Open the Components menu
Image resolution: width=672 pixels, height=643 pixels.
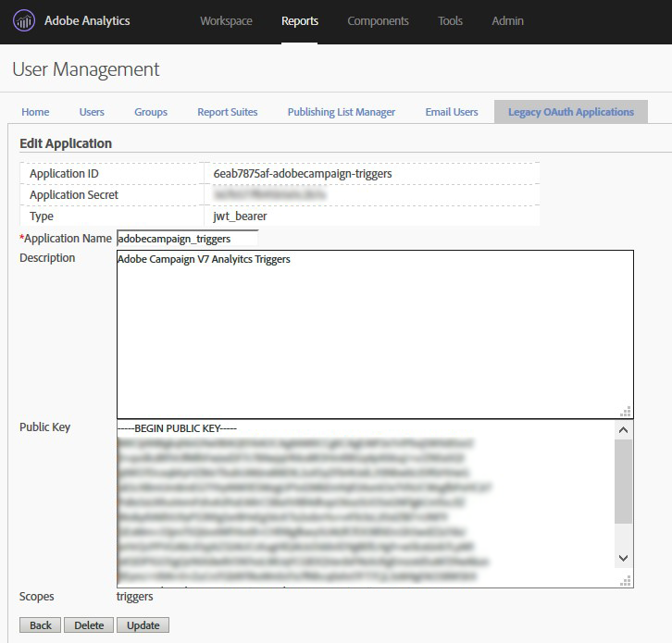pos(378,21)
